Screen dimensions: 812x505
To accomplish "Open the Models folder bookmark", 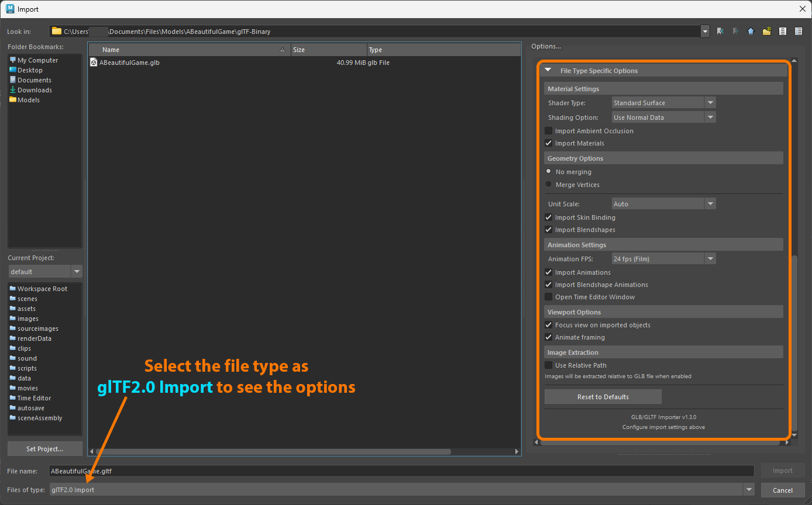I will click(28, 99).
